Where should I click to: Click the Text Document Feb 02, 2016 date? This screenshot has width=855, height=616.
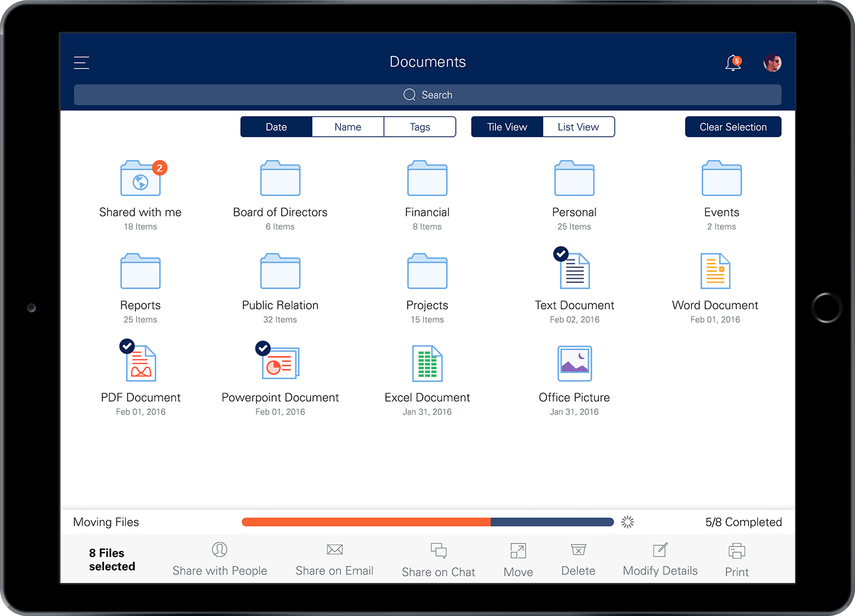574,319
